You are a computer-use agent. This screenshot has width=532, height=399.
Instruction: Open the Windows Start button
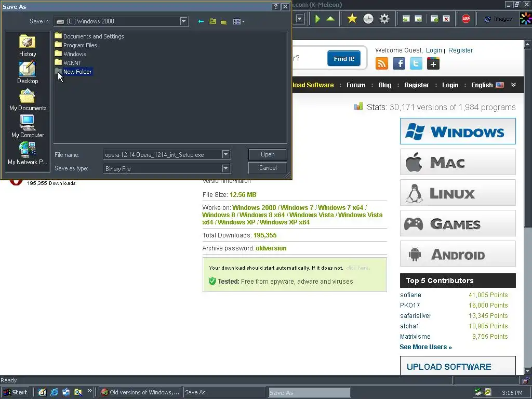15,392
